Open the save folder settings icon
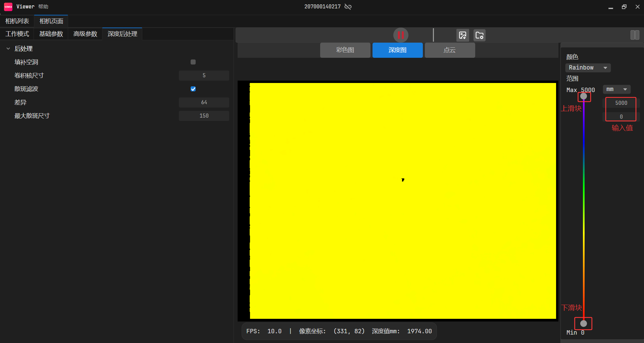 (480, 35)
